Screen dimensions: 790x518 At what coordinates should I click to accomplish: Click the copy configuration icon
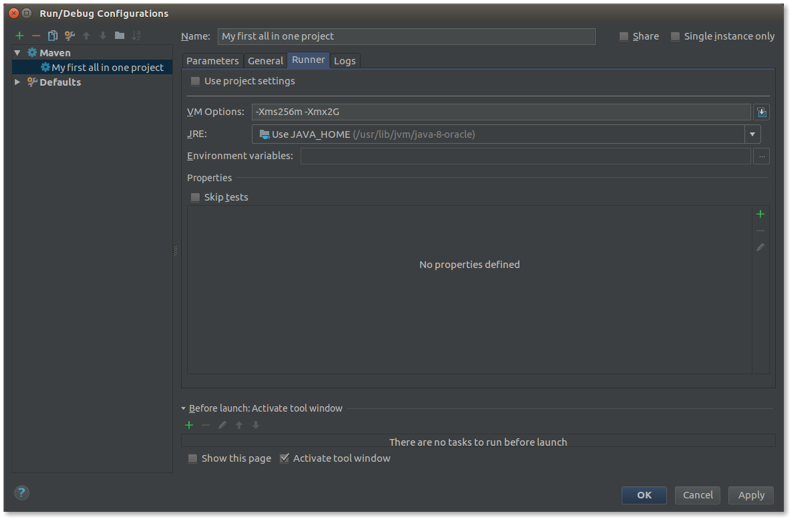tap(53, 36)
